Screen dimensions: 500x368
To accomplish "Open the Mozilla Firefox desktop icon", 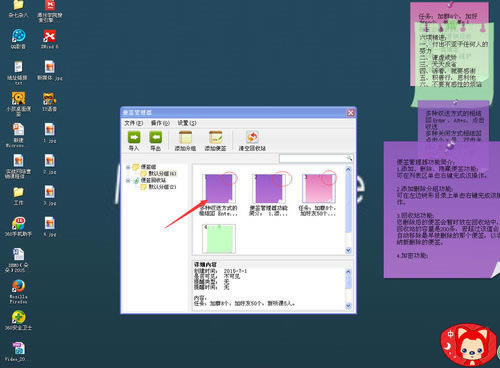I will 18,286.
